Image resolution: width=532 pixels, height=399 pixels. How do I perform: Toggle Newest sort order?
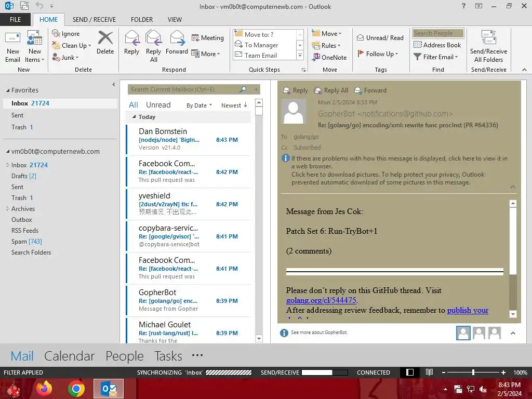[x=234, y=105]
